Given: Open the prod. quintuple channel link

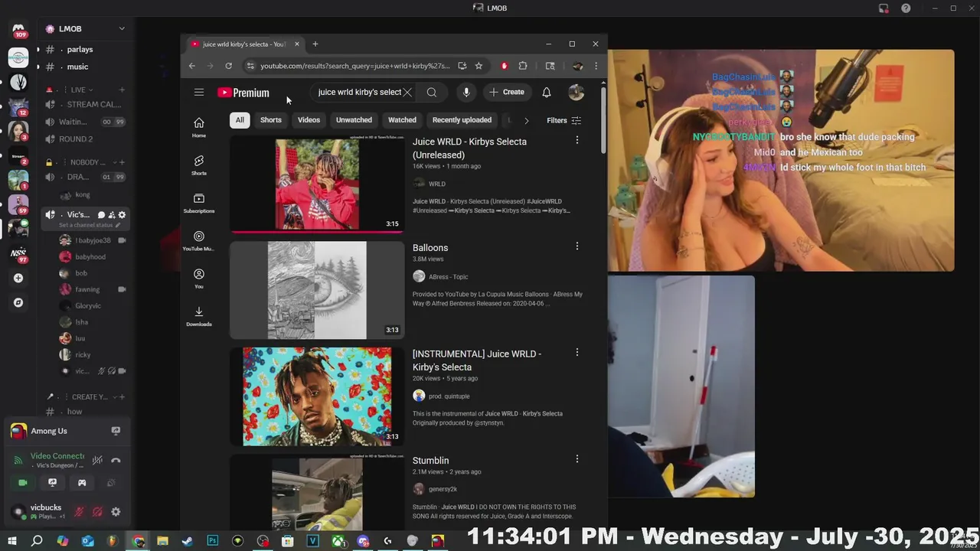Looking at the screenshot, I should pos(449,396).
